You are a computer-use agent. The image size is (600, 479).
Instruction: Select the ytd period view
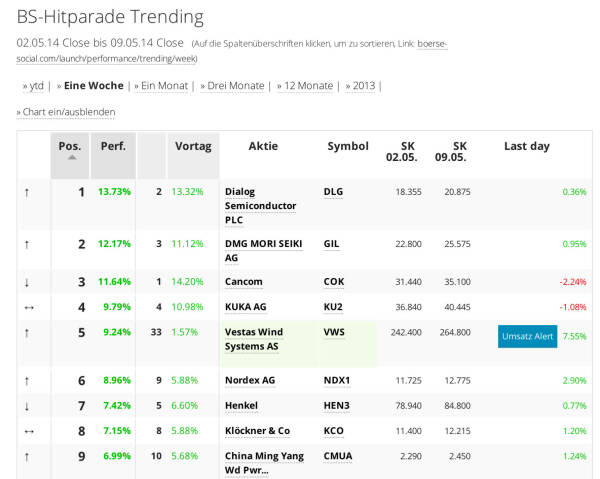tap(36, 86)
